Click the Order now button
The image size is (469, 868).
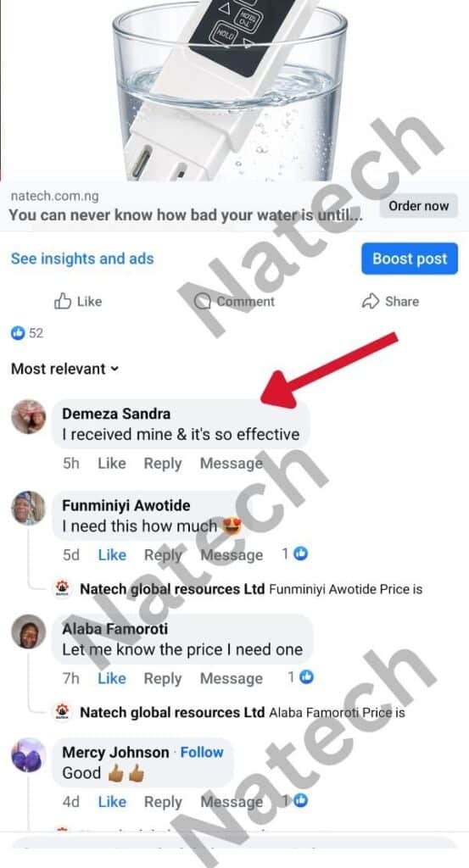click(x=419, y=206)
